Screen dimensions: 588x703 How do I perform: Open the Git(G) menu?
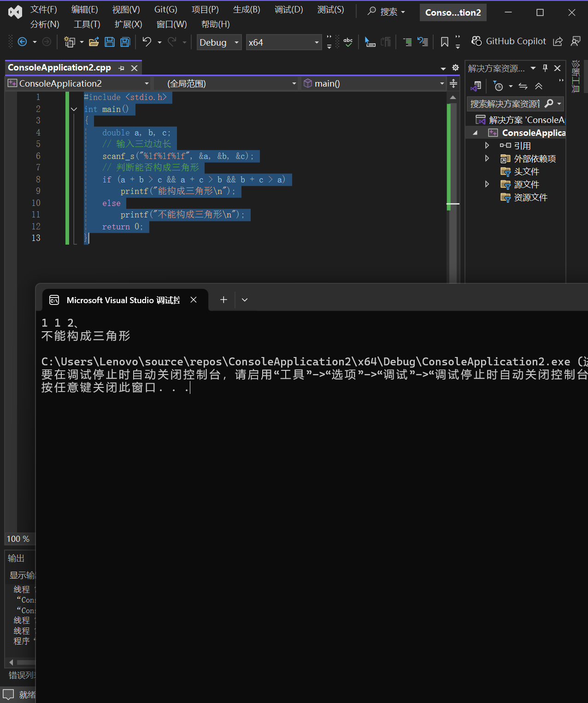click(166, 10)
